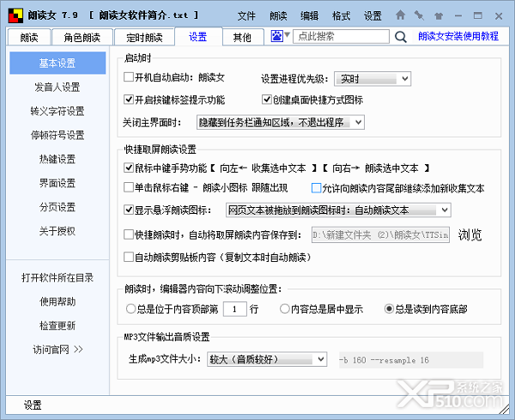This screenshot has width=515, height=420.
Task: Click 使用帮助 in sidebar
Action: pos(58,301)
